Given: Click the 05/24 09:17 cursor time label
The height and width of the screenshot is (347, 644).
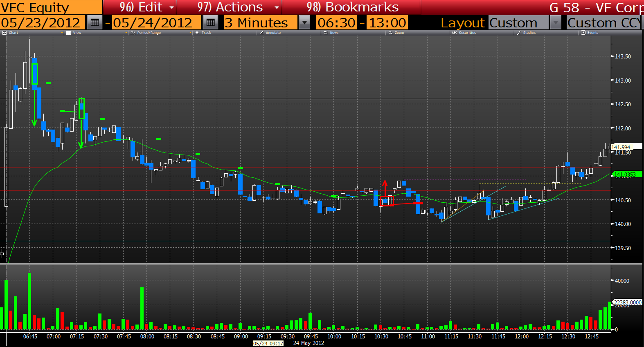Looking at the screenshot, I should tap(268, 343).
